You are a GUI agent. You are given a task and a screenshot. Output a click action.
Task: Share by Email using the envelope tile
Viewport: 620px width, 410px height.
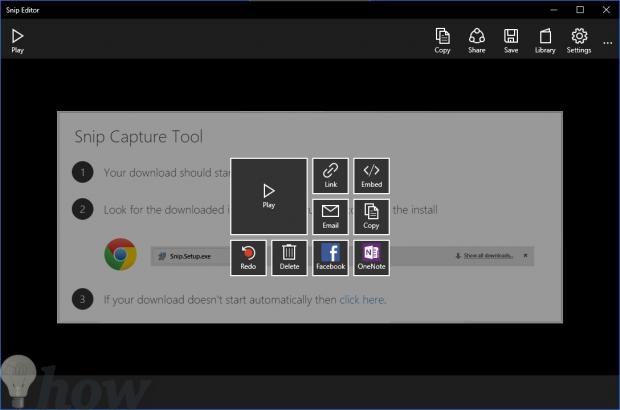pyautogui.click(x=330, y=216)
